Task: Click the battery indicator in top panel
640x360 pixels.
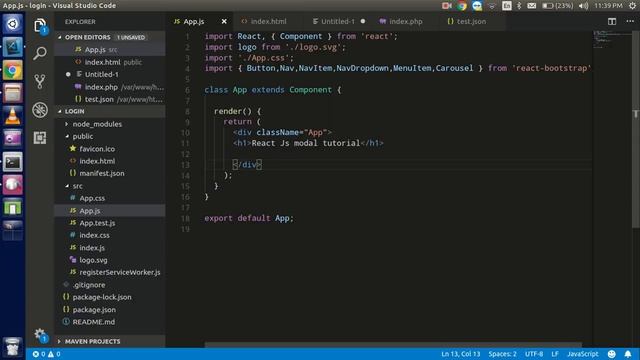Action: pos(557,6)
